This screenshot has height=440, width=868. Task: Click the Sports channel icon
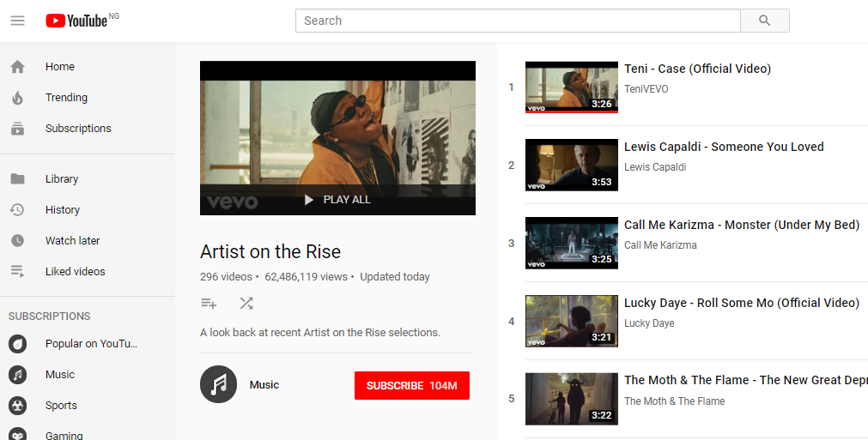(x=18, y=406)
